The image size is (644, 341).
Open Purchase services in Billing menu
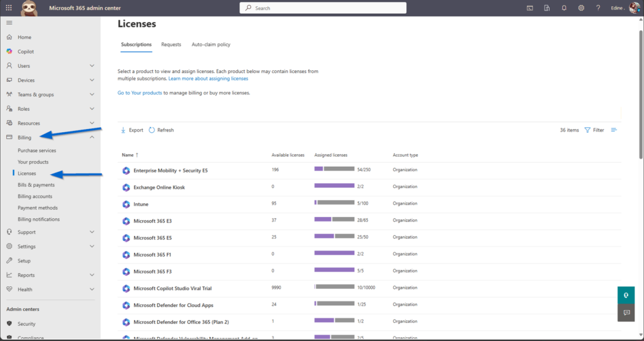point(36,150)
